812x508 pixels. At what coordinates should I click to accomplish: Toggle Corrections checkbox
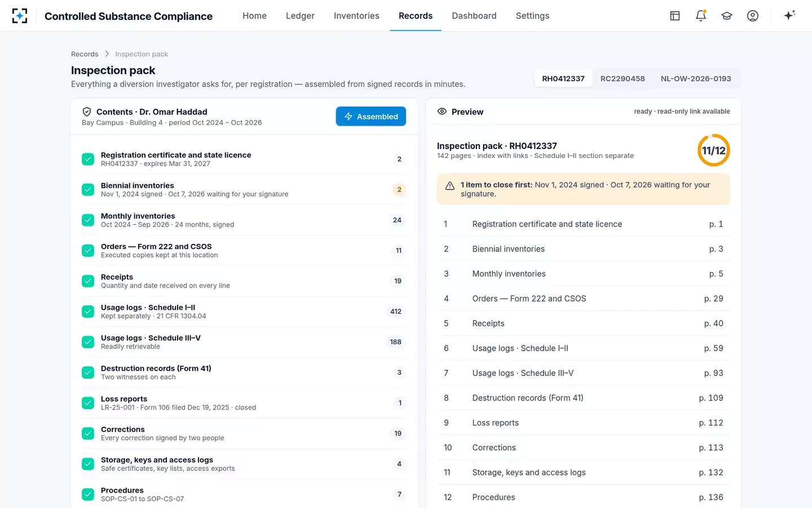(x=88, y=433)
